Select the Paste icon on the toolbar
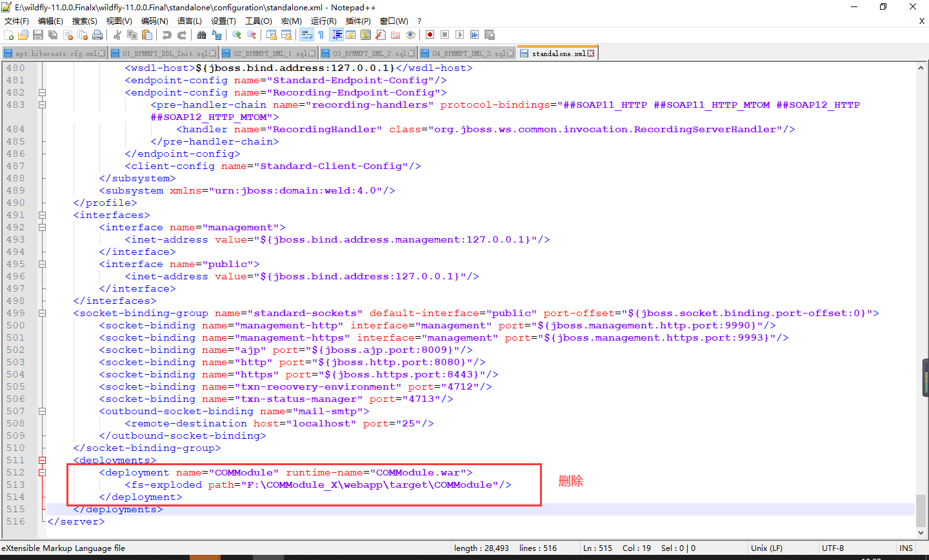Image resolution: width=929 pixels, height=560 pixels. tap(147, 34)
